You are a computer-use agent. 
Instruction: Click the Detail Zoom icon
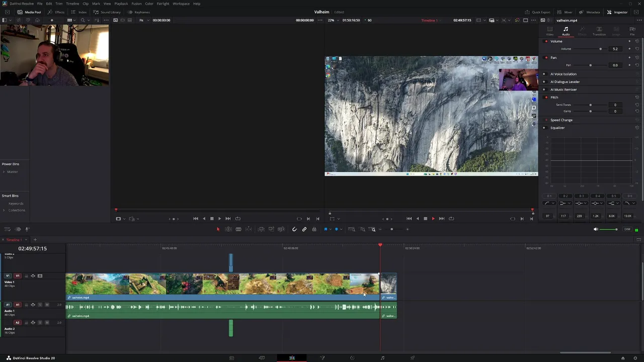pos(363,229)
